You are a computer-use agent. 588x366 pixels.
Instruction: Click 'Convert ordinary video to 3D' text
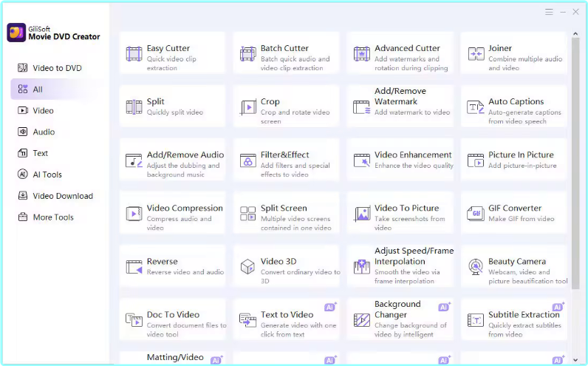click(x=301, y=277)
